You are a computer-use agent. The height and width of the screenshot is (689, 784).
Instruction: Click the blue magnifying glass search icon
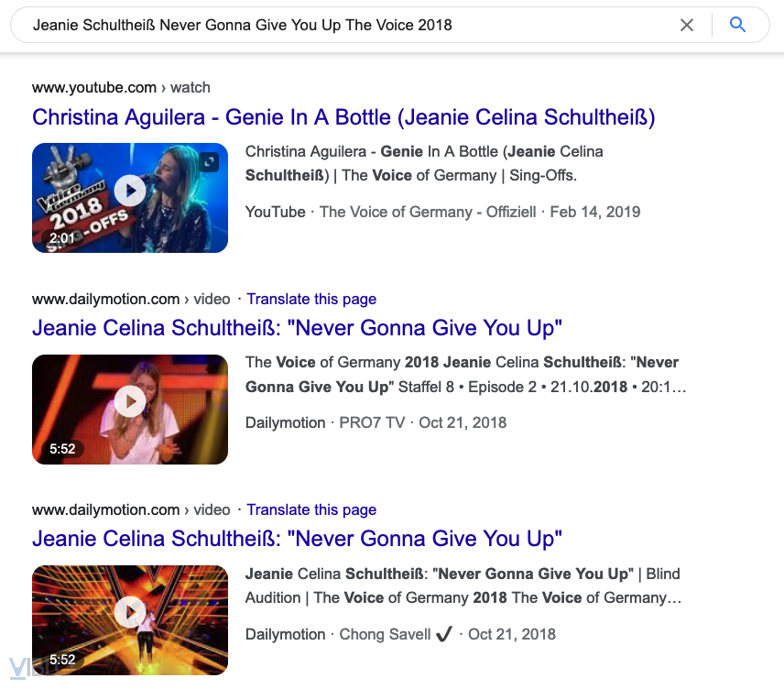point(738,26)
